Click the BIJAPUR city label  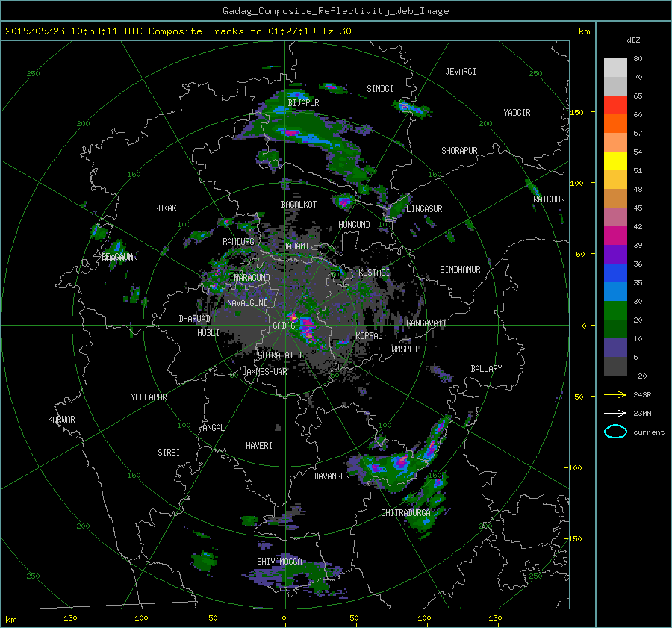click(x=303, y=103)
